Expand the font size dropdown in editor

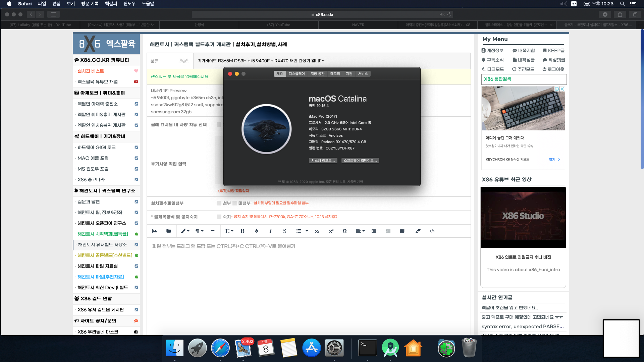coord(229,231)
